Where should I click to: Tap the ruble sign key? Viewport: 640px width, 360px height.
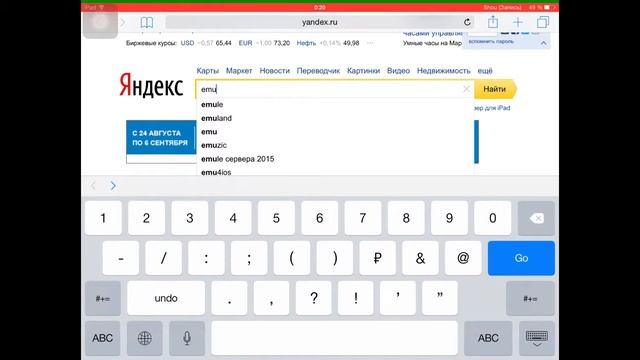tap(378, 258)
